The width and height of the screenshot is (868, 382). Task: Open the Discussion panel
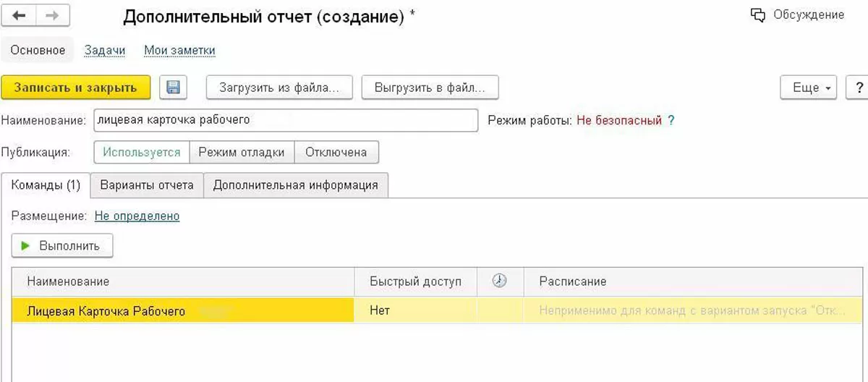[796, 15]
